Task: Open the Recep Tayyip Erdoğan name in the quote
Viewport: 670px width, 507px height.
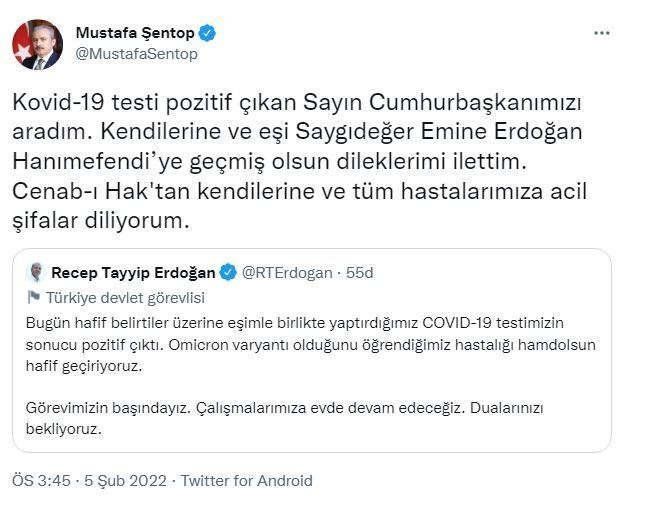Action: (133, 273)
